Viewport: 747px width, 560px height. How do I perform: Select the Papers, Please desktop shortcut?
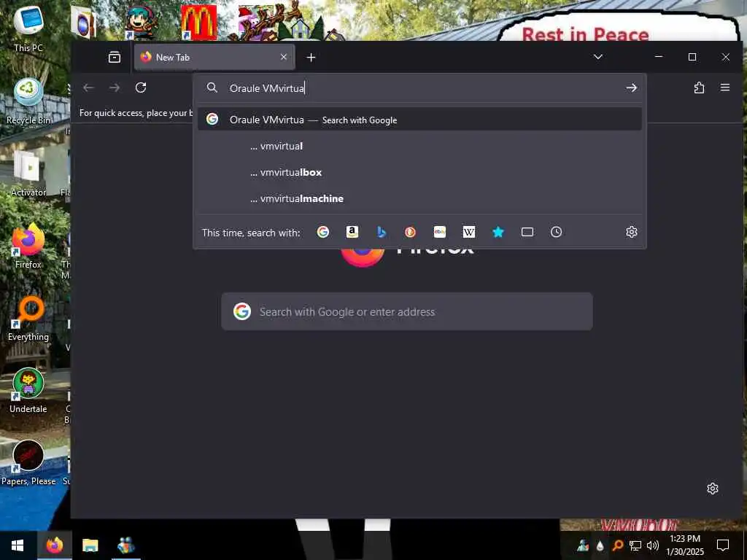[28, 463]
